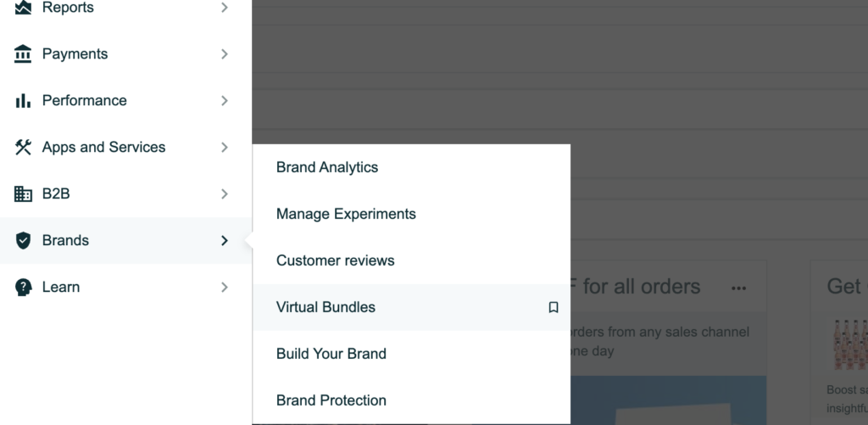Click the Learn help head icon
The height and width of the screenshot is (425, 868).
[x=23, y=287]
